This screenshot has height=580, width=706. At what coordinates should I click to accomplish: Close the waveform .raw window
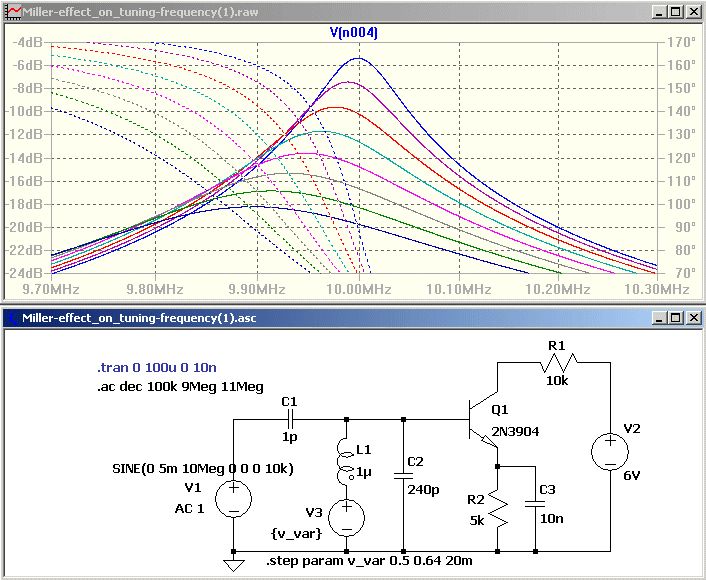[694, 12]
